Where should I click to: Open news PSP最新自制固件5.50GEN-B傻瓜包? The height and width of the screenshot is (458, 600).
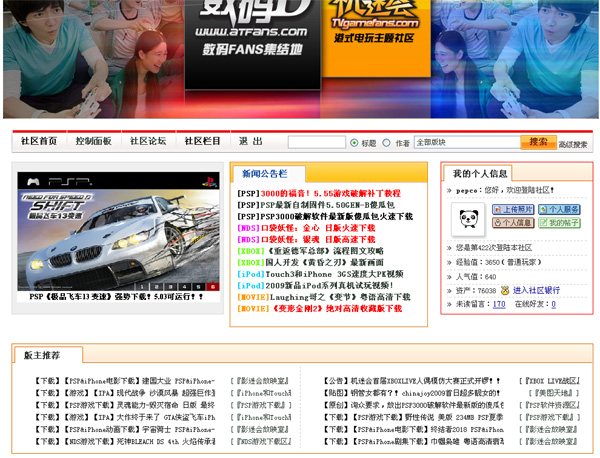pos(328,205)
